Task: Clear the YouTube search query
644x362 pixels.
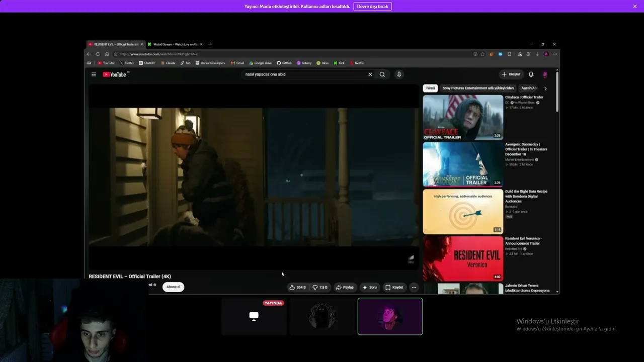Action: (370, 74)
